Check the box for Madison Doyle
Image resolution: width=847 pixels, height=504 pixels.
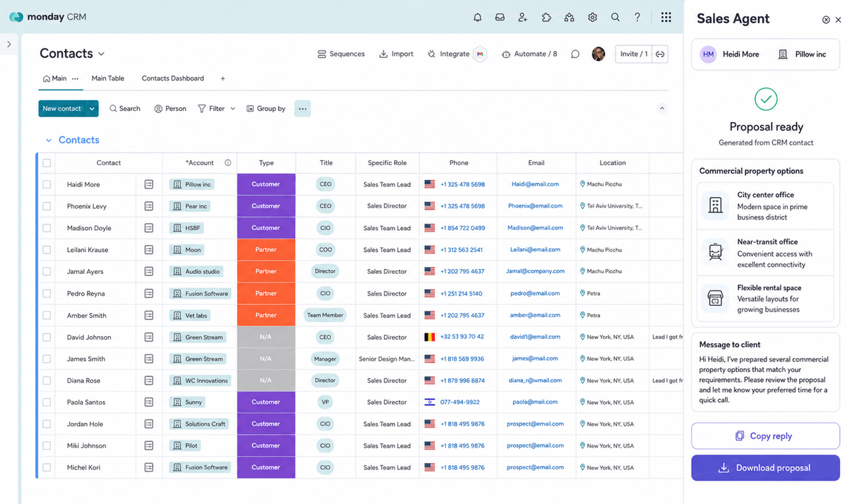(47, 228)
